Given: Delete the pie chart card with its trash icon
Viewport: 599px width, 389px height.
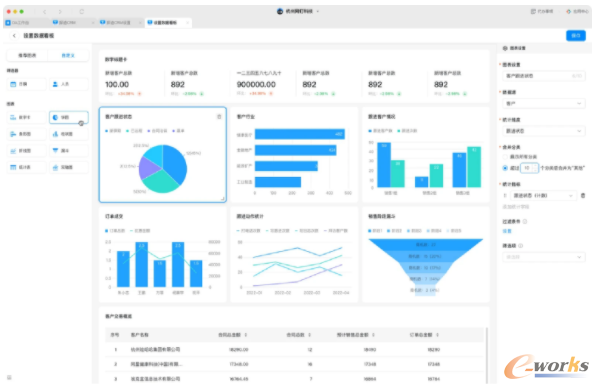Looking at the screenshot, I should 219,117.
